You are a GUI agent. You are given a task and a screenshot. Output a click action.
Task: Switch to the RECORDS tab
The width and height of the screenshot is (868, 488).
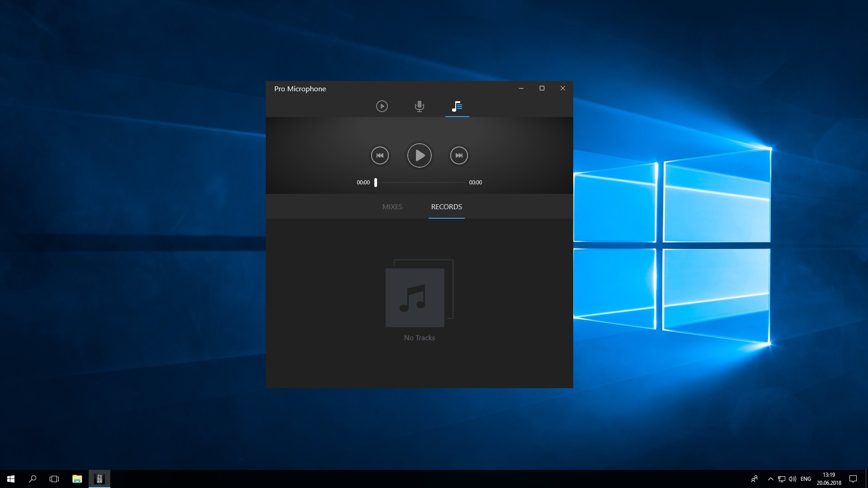446,206
